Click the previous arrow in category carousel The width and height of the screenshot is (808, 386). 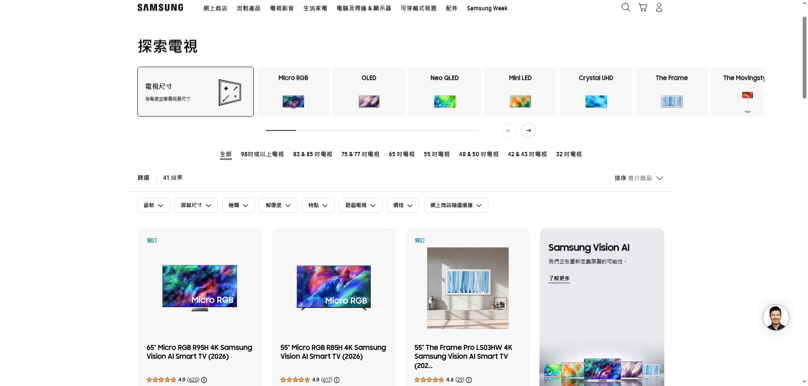click(509, 130)
